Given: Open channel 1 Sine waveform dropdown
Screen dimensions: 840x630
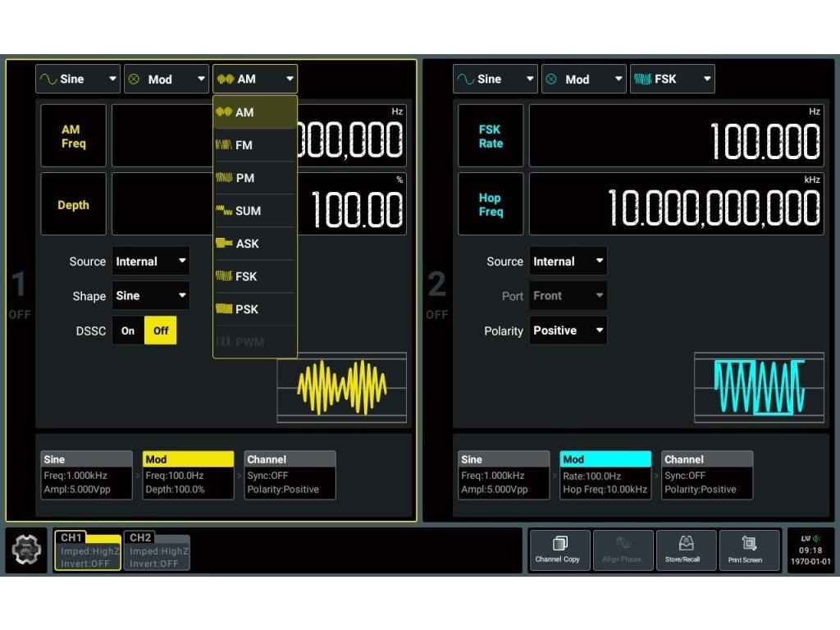Looking at the screenshot, I should click(78, 79).
